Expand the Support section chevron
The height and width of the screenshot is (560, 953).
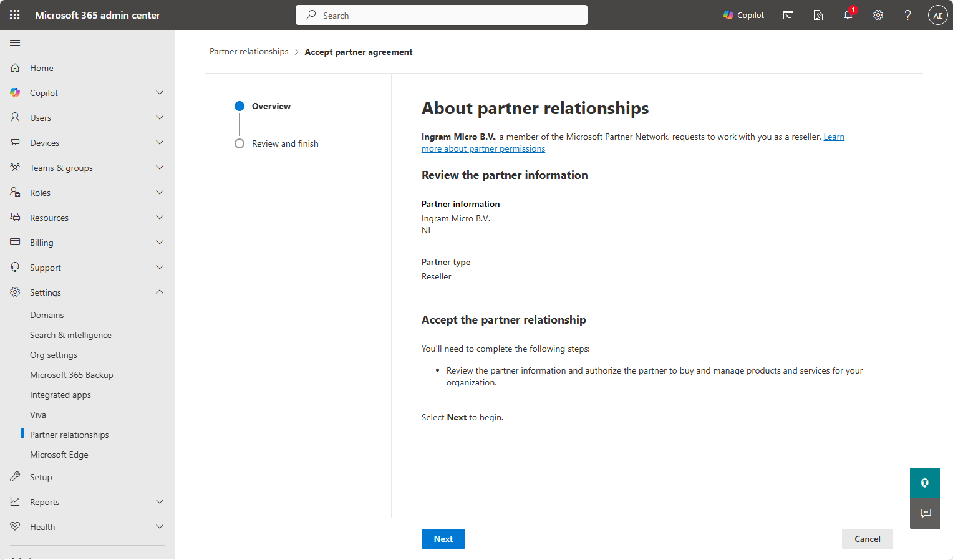160,267
